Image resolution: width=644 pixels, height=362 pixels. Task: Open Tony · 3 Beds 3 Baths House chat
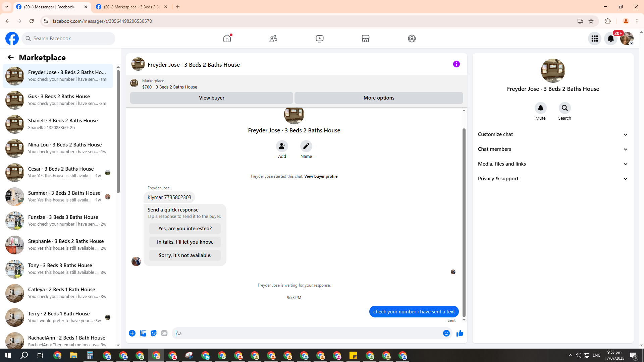(x=58, y=269)
